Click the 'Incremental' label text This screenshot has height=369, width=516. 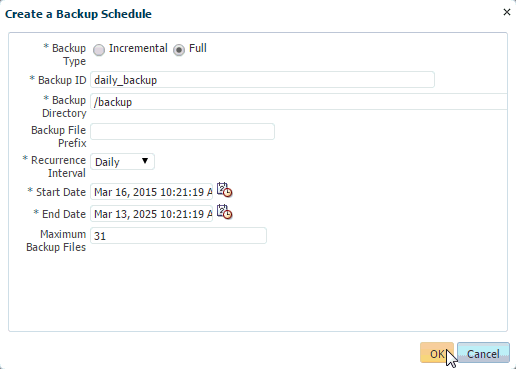[x=138, y=48]
